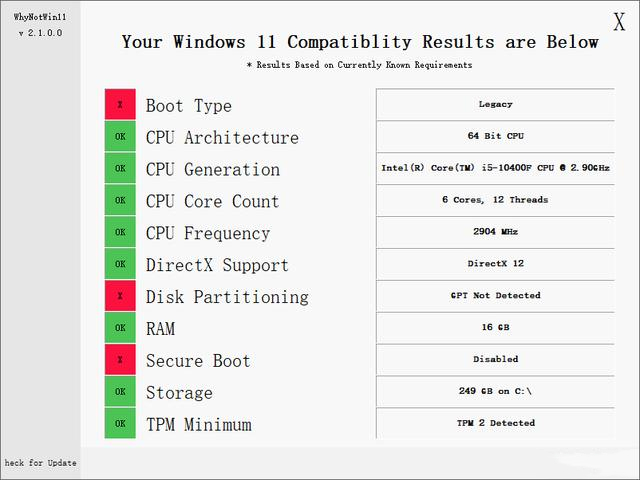
Task: Click the green OK status for CPU Architecture
Action: [120, 137]
